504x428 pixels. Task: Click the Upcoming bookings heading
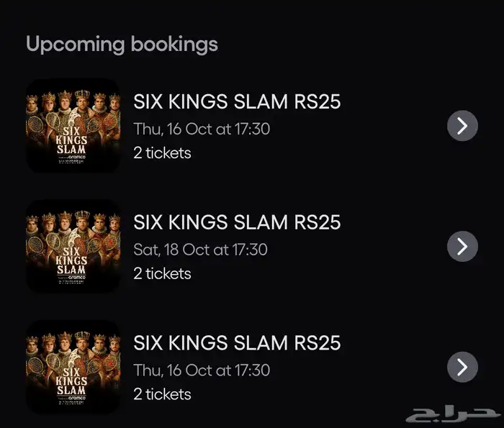pos(122,44)
